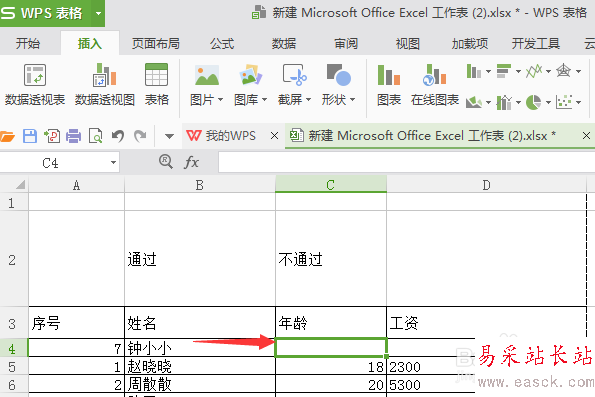This screenshot has width=595, height=397.
Task: Open the 加载项 ribbon tab
Action: coord(470,43)
